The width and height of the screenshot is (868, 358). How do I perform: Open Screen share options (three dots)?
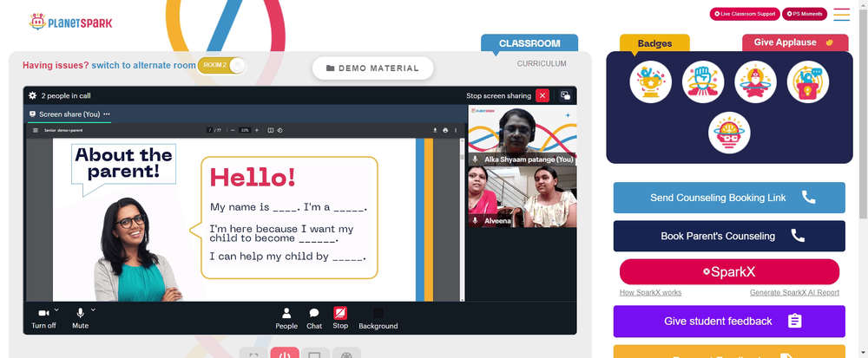click(x=107, y=114)
